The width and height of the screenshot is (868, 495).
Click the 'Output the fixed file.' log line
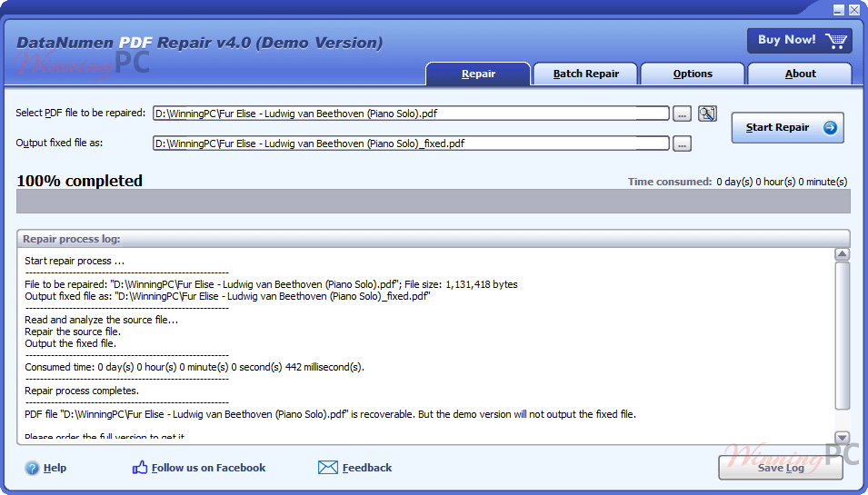pyautogui.click(x=70, y=343)
